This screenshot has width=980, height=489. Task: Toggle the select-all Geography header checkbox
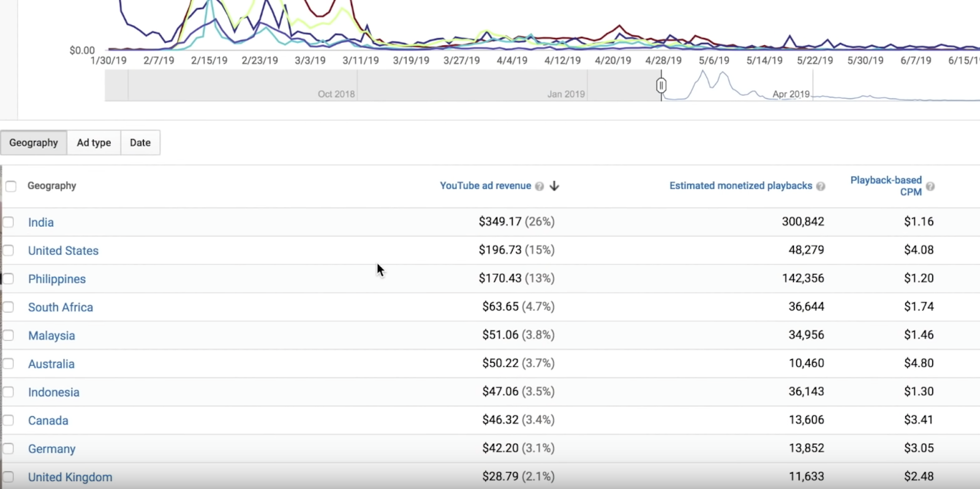[11, 186]
